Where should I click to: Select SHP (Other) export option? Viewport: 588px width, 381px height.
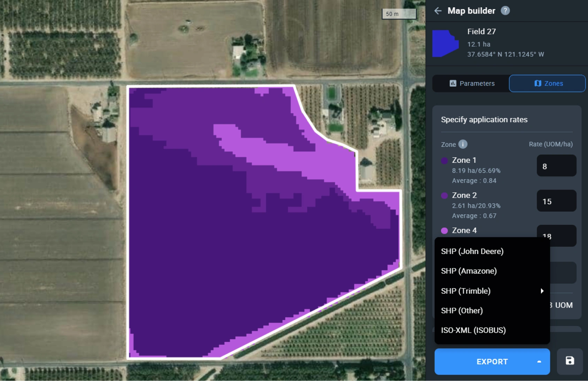[462, 311]
